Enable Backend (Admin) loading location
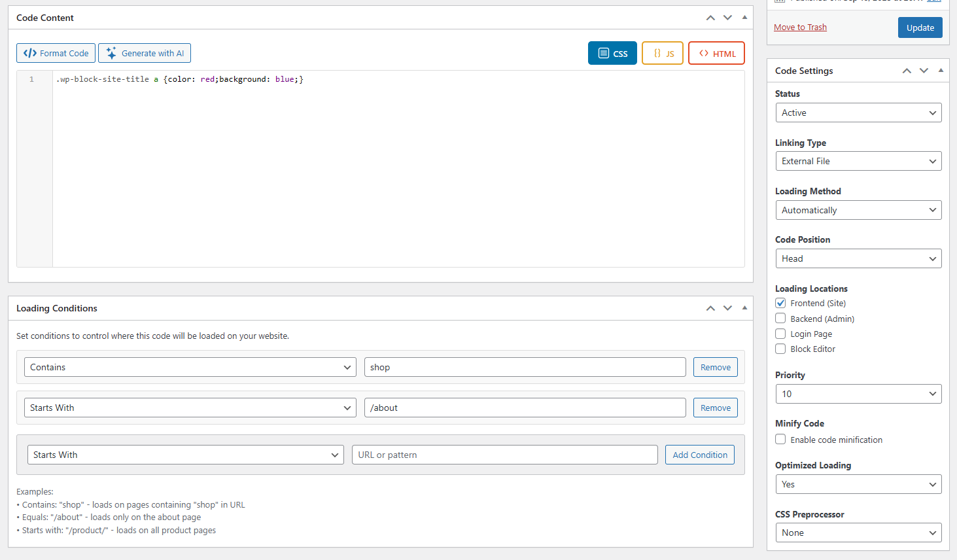The width and height of the screenshot is (957, 560). click(780, 319)
